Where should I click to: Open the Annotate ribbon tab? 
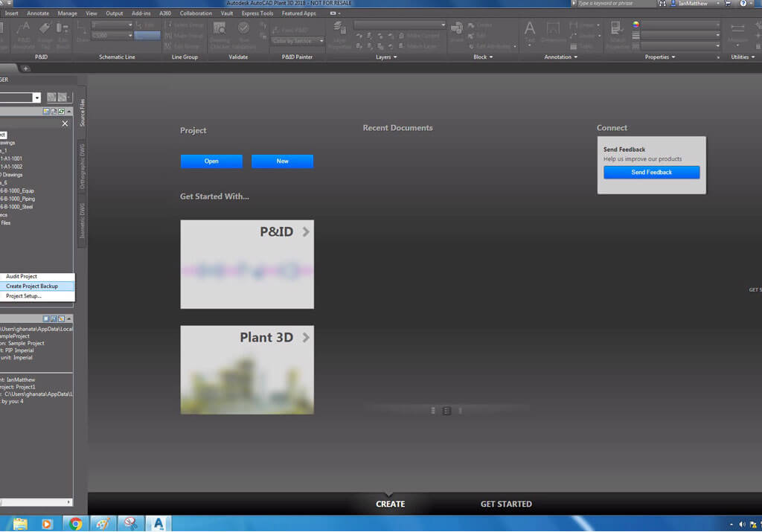click(x=38, y=13)
